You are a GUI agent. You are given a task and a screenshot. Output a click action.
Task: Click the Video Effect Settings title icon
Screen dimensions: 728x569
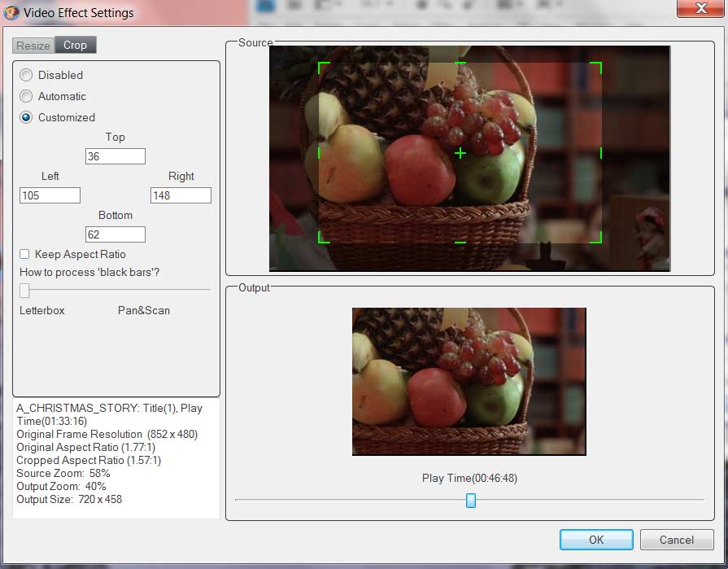[x=11, y=12]
